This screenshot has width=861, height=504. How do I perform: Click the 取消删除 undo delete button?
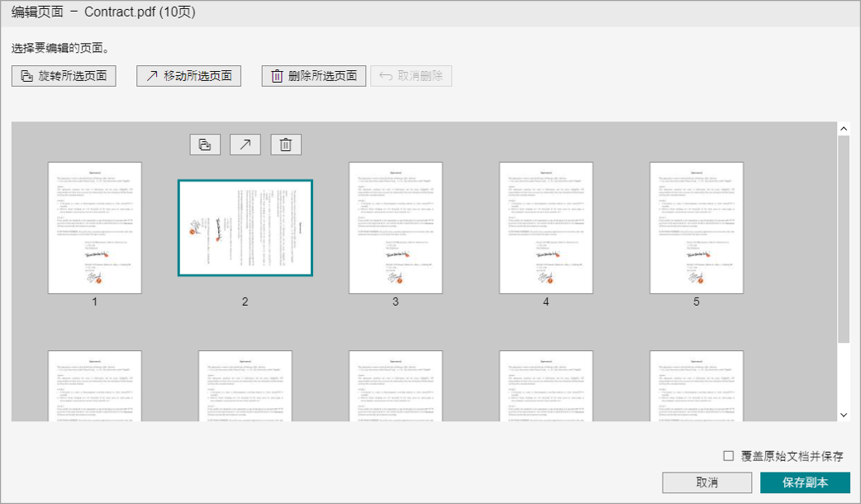pyautogui.click(x=411, y=76)
